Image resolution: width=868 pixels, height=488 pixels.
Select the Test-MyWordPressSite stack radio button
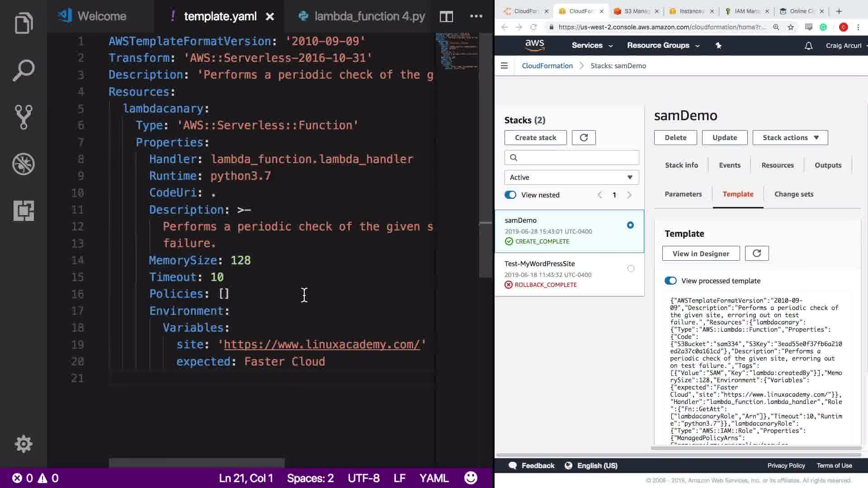(x=631, y=268)
